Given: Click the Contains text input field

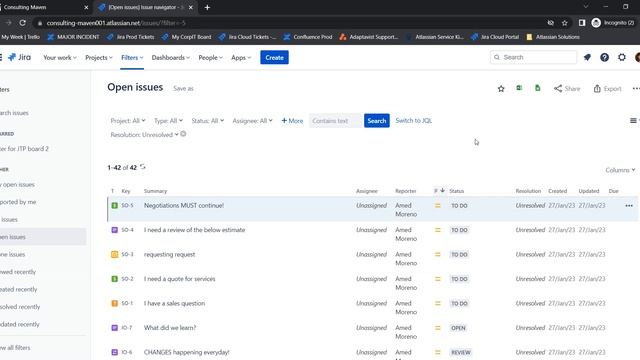Looking at the screenshot, I should (x=335, y=121).
